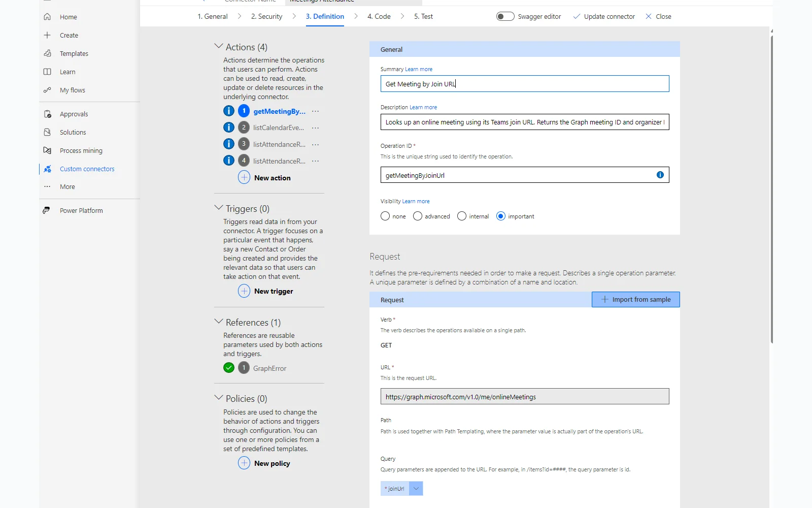Open Learn more link next to Description

pos(423,107)
